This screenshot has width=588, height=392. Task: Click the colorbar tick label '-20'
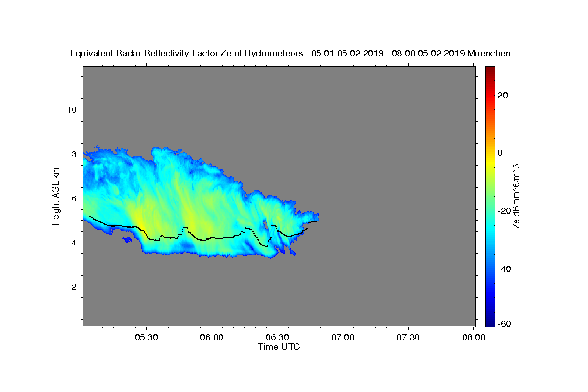pyautogui.click(x=503, y=211)
